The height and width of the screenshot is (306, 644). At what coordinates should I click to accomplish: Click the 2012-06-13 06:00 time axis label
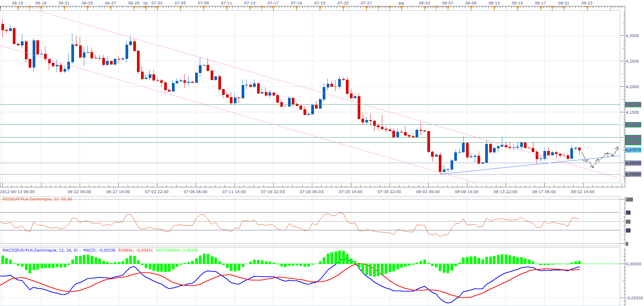pos(17,192)
